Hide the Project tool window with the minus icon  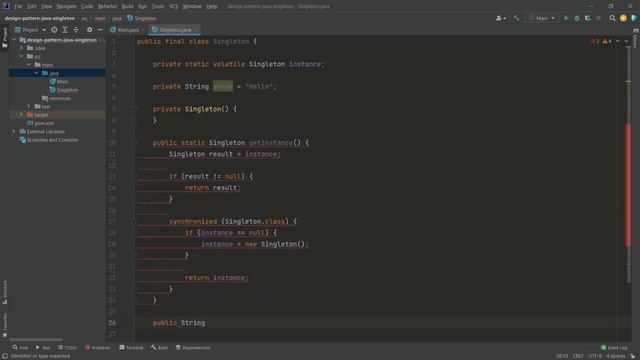[x=100, y=30]
